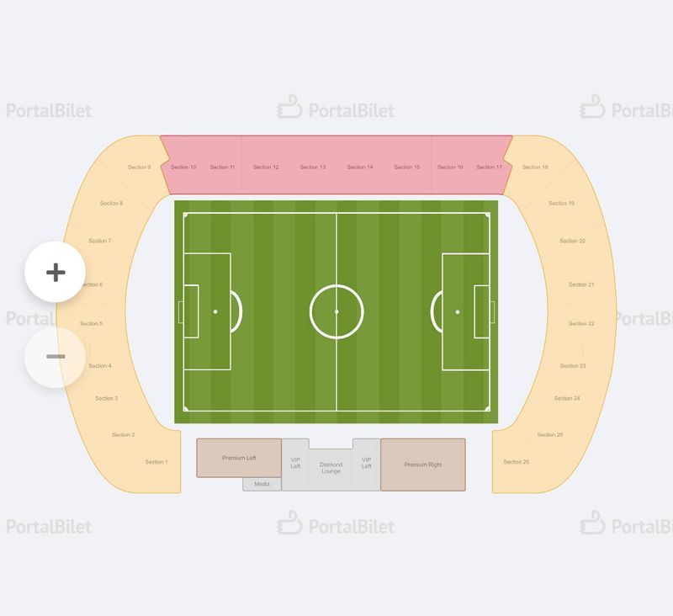This screenshot has height=616, width=673.
Task: Choose Section 3 on the left stand
Action: point(107,398)
